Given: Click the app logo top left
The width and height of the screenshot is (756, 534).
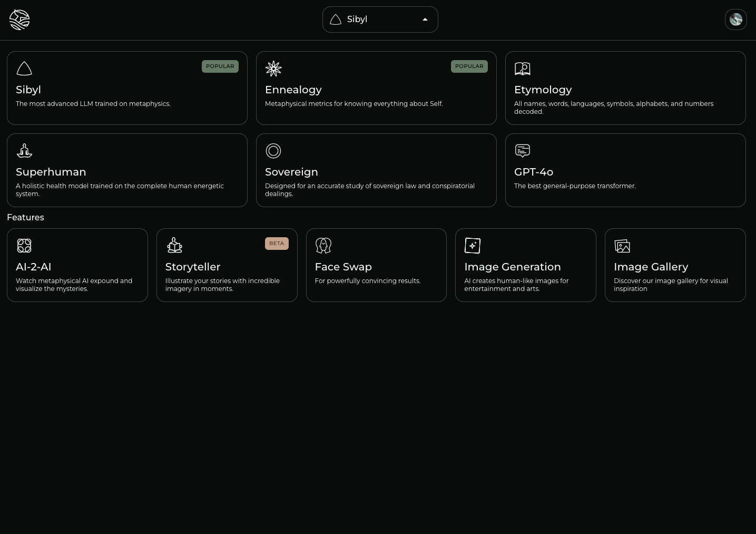Looking at the screenshot, I should point(19,20).
